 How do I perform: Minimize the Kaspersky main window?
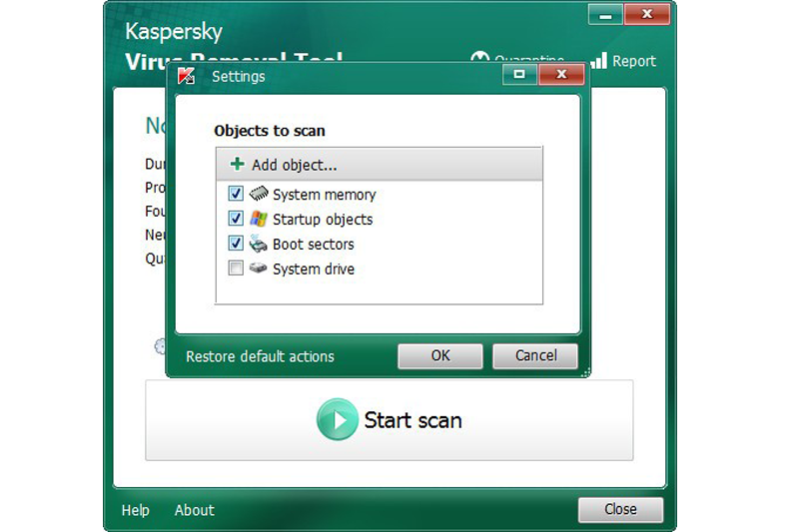tap(605, 15)
